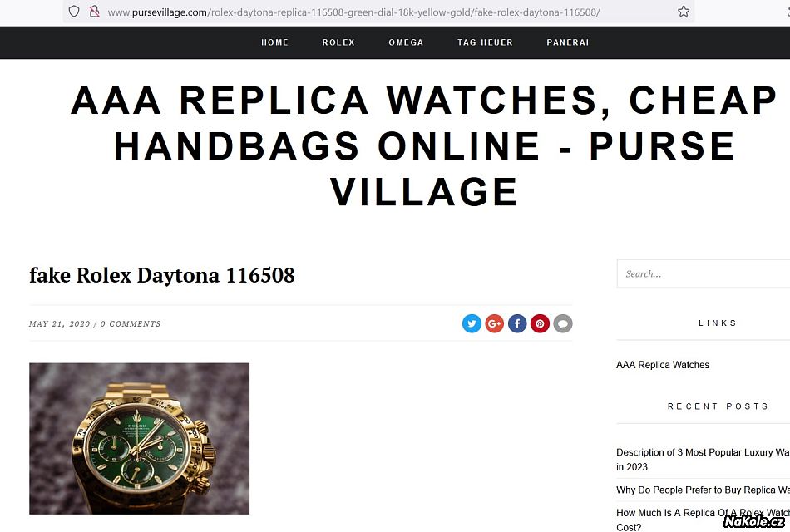Open the HOME menu item
Image resolution: width=790 pixels, height=532 pixels.
274,42
